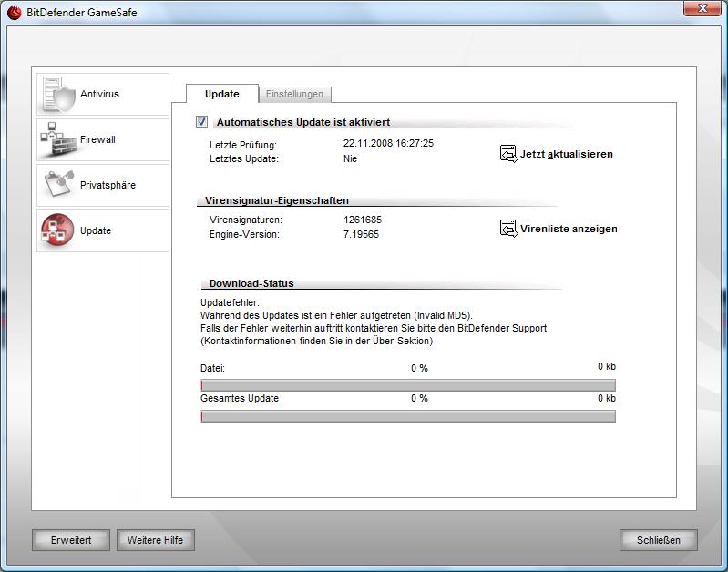Click the red Update network icon
Viewport: 728px width, 572px height.
click(57, 230)
